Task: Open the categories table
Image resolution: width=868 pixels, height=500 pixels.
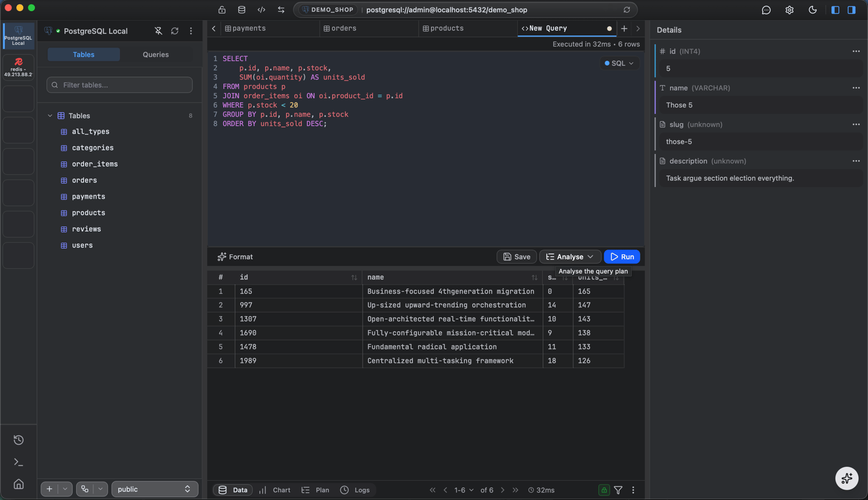Action: tap(93, 148)
